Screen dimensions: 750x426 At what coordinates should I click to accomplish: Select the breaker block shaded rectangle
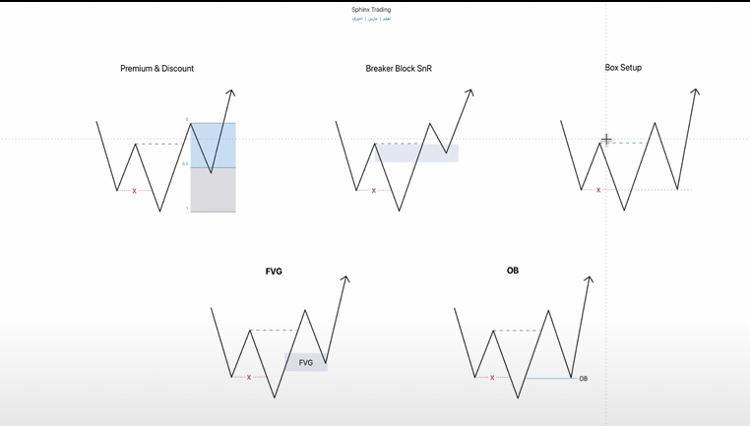tap(417, 153)
